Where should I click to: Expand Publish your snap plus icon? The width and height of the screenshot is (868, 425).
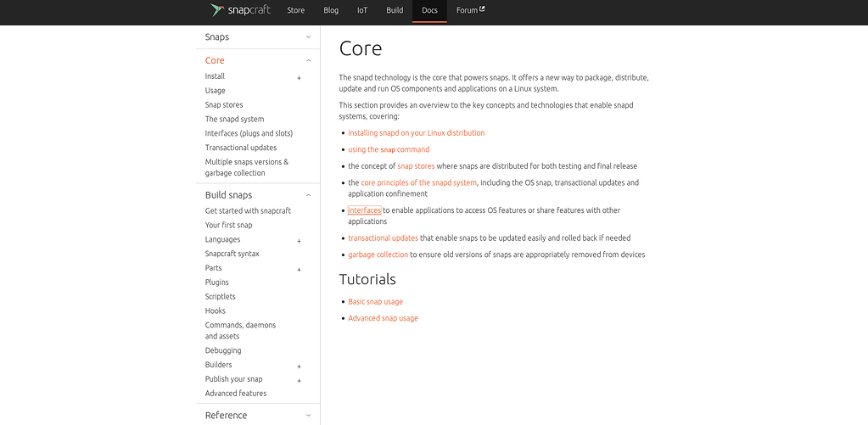coord(299,381)
